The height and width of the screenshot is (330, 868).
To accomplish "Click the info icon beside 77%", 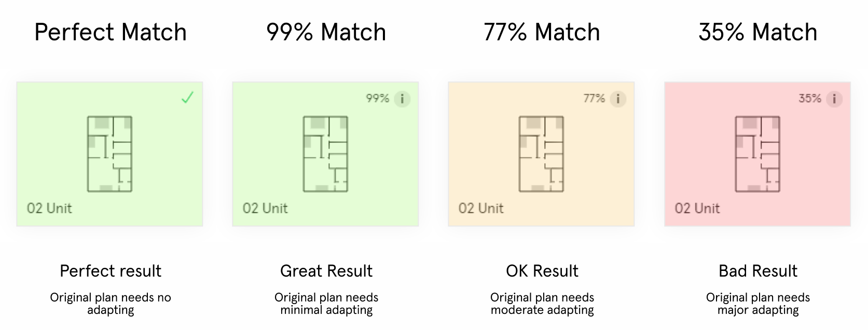I will [x=618, y=98].
